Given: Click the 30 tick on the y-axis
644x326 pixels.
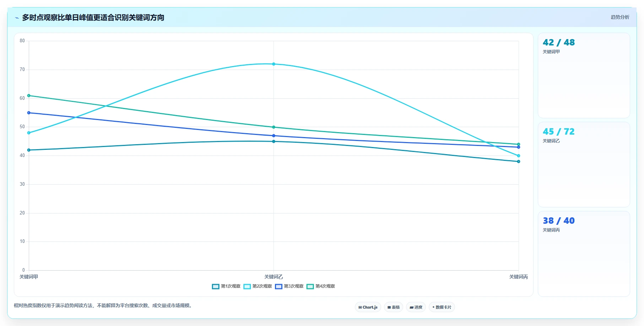Looking at the screenshot, I should pyautogui.click(x=22, y=184).
